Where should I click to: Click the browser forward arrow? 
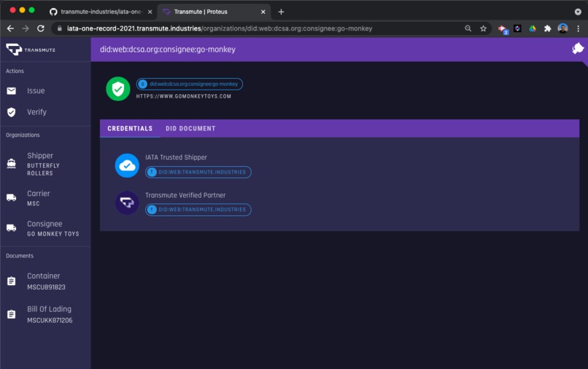click(x=26, y=28)
